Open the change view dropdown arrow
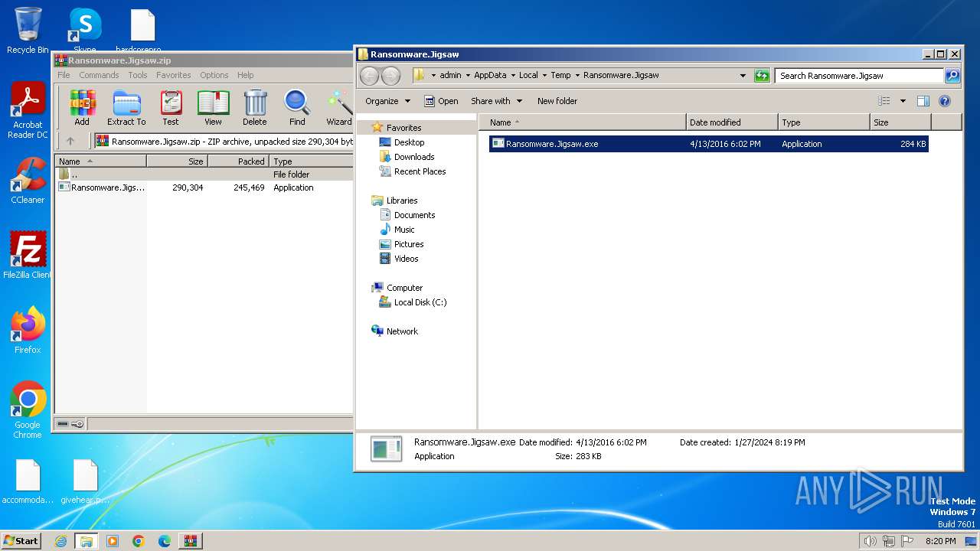 click(x=903, y=101)
